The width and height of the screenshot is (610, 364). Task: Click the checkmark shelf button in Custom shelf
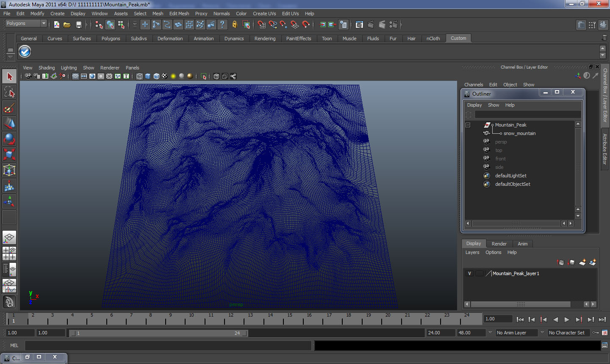[25, 52]
